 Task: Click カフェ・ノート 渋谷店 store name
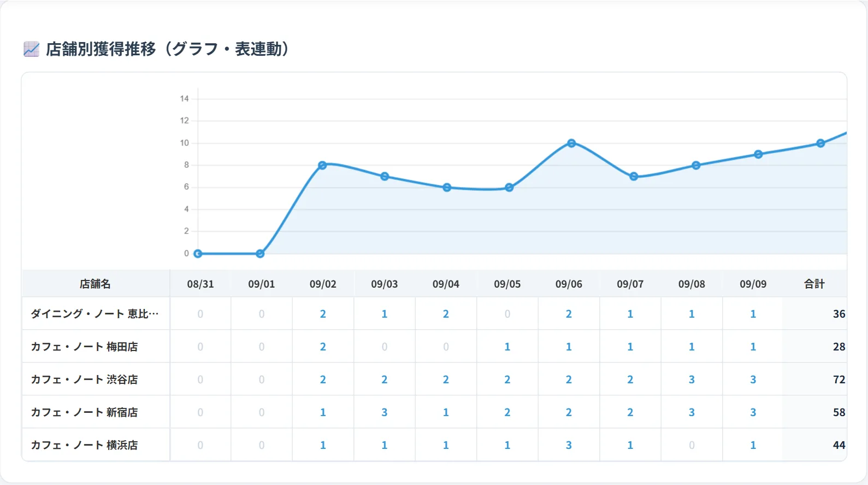84,379
